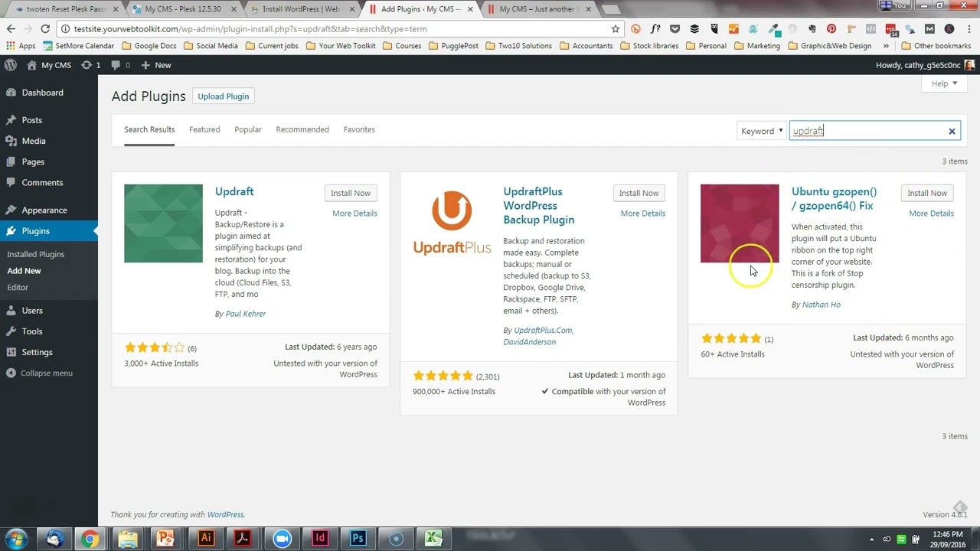
Task: Click the UpdraftPlus logo thumbnail
Action: [x=452, y=223]
